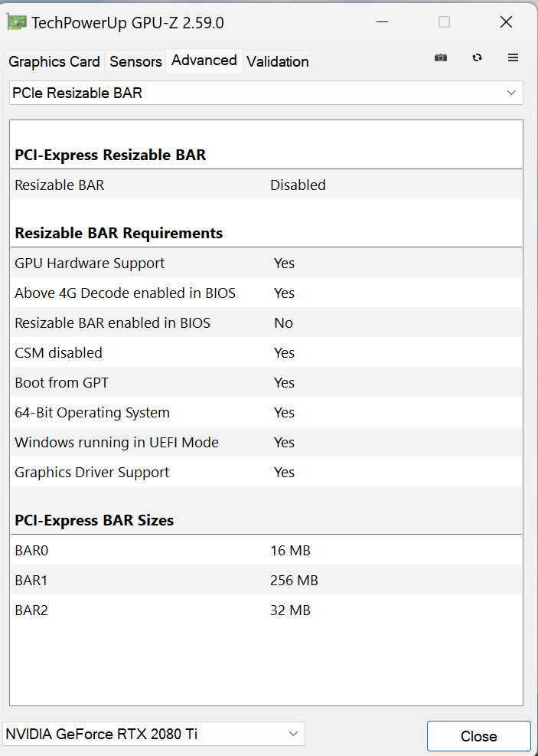Maximize the GPU-Z window
The image size is (538, 756).
coord(444,22)
